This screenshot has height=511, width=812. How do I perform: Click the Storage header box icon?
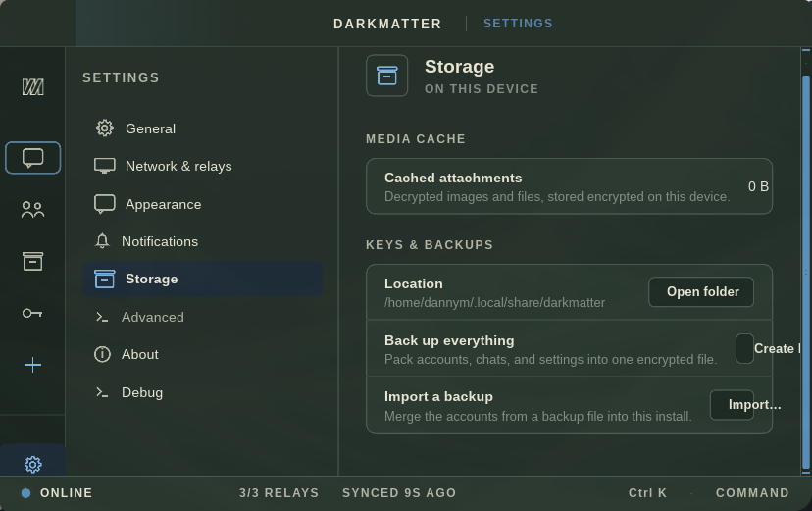coord(386,76)
